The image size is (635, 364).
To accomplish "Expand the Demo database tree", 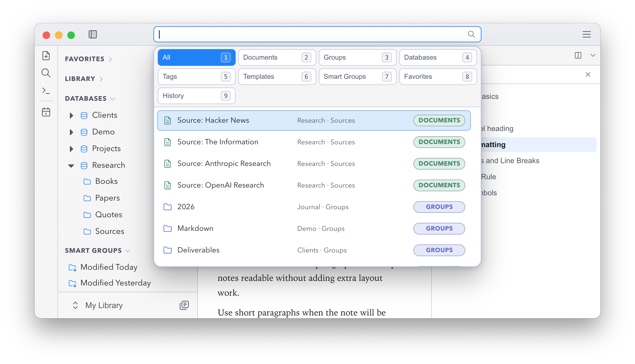I will coord(71,132).
